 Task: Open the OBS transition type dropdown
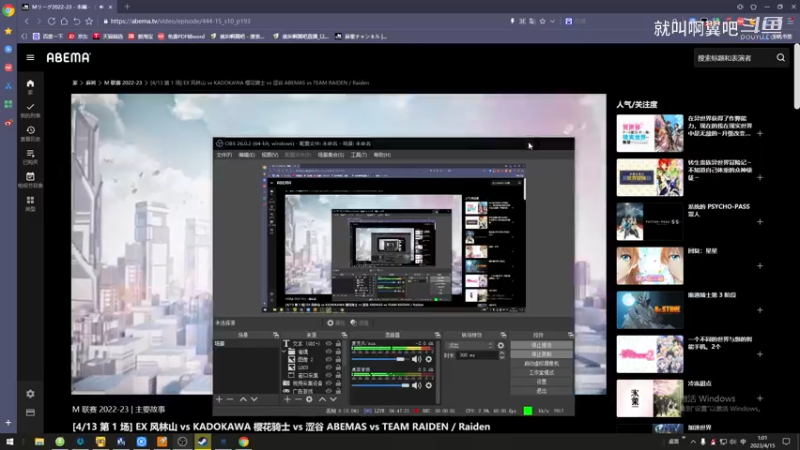coord(469,345)
